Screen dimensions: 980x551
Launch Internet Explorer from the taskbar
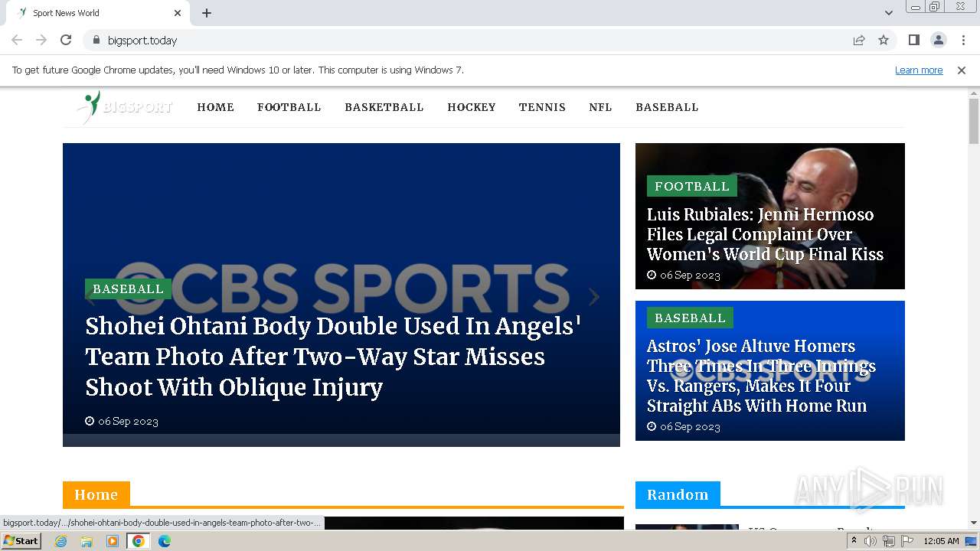pos(61,541)
